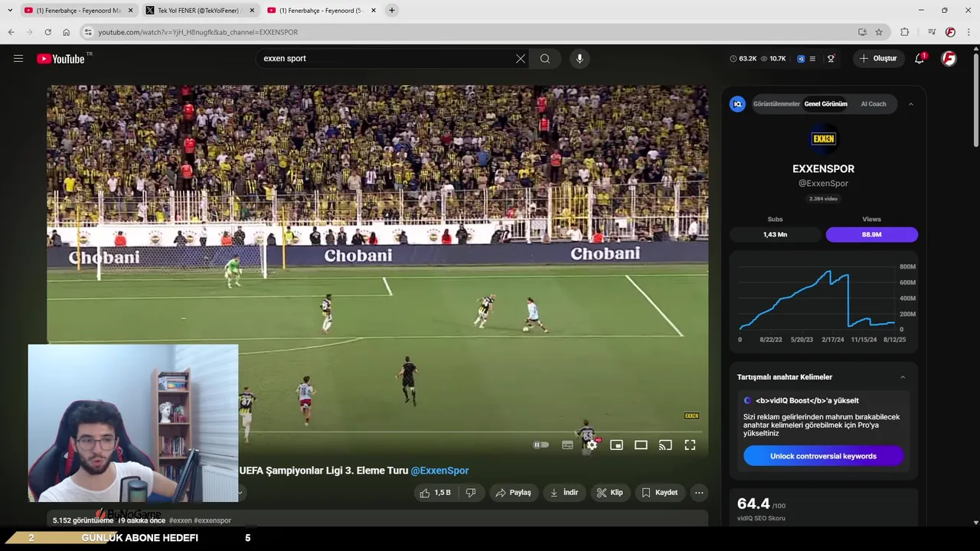980x551 pixels.
Task: Open YouTube notifications bell
Action: tap(920, 58)
